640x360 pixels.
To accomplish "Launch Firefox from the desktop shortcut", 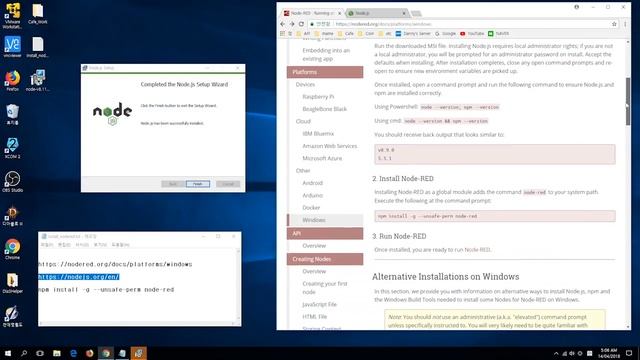I will (x=12, y=80).
